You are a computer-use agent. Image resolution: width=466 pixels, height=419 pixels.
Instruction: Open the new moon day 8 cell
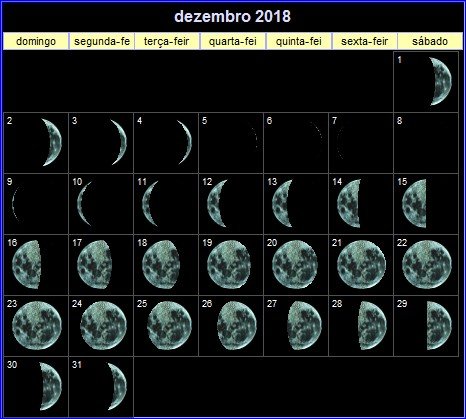[426, 143]
